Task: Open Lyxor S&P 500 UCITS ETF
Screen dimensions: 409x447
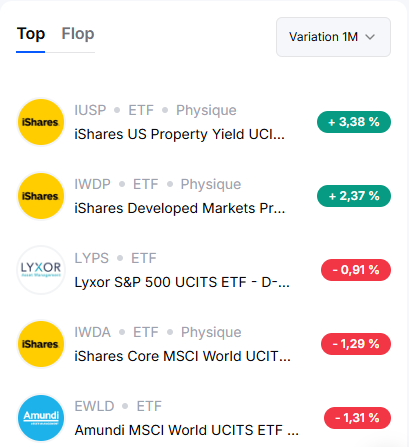Action: point(182,282)
